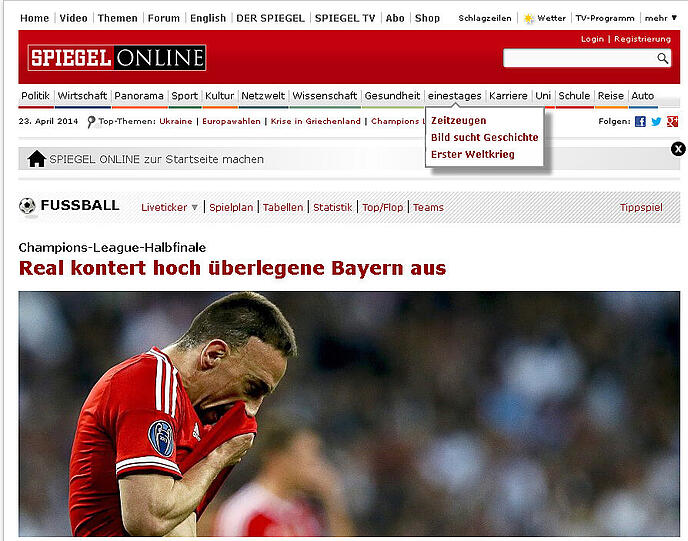688x541 pixels.
Task: Expand the Liveticker dropdown
Action: click(169, 208)
